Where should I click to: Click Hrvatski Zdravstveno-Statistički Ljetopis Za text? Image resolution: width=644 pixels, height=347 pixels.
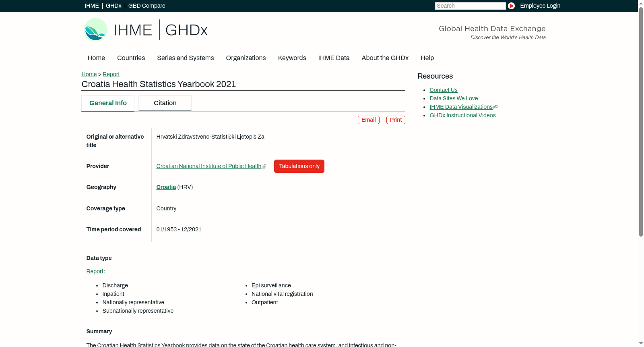(210, 137)
